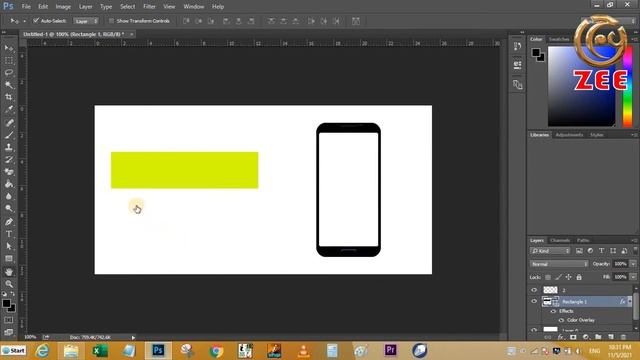Click create new layer icon

pyautogui.click(x=611, y=337)
